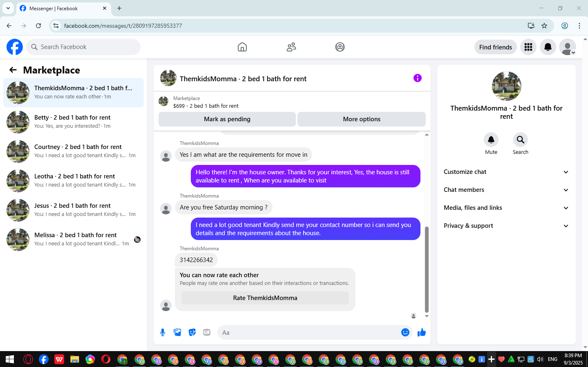The width and height of the screenshot is (588, 367).
Task: Click the small Marketplace listing thumbnail
Action: point(163,101)
